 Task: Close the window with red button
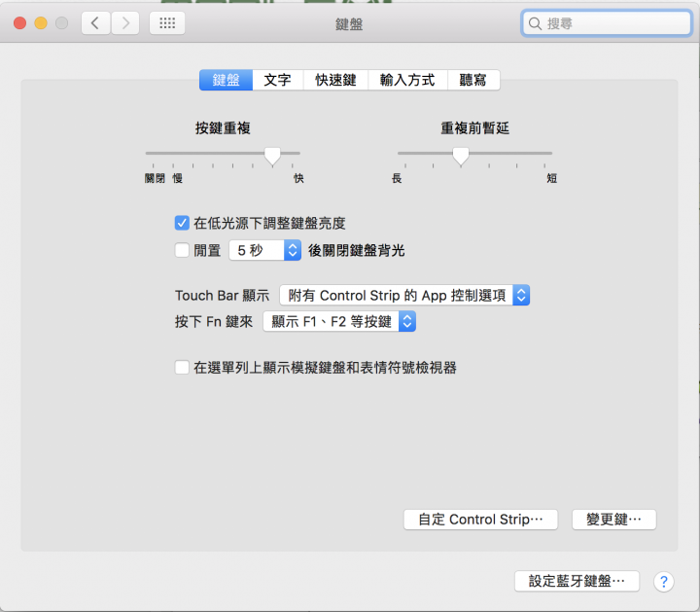pos(20,22)
